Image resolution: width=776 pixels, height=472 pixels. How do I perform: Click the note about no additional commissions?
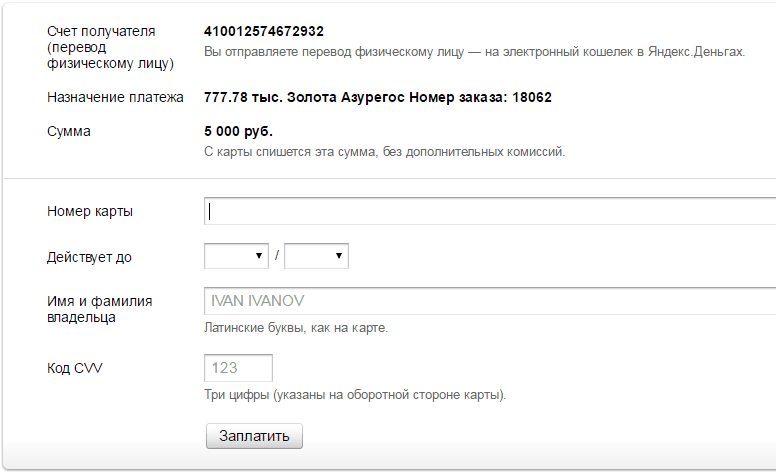point(384,151)
